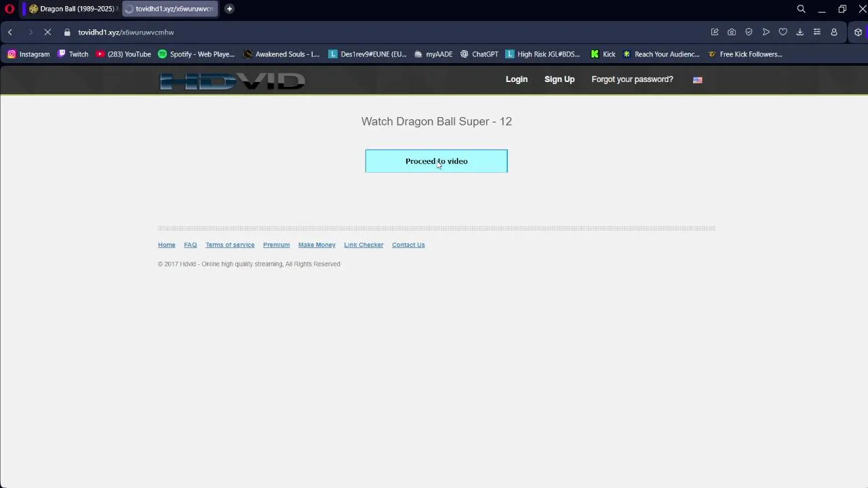This screenshot has width=868, height=488.
Task: Open the Make Money footer link
Action: 317,245
